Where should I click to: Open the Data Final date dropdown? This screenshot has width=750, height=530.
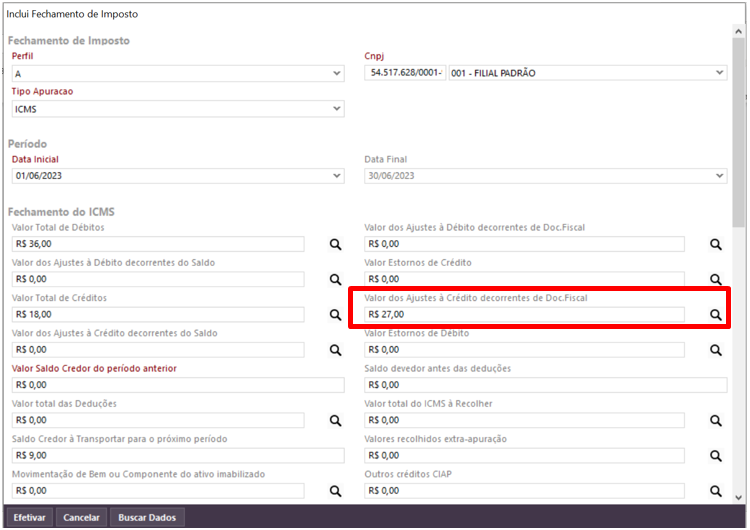(719, 176)
